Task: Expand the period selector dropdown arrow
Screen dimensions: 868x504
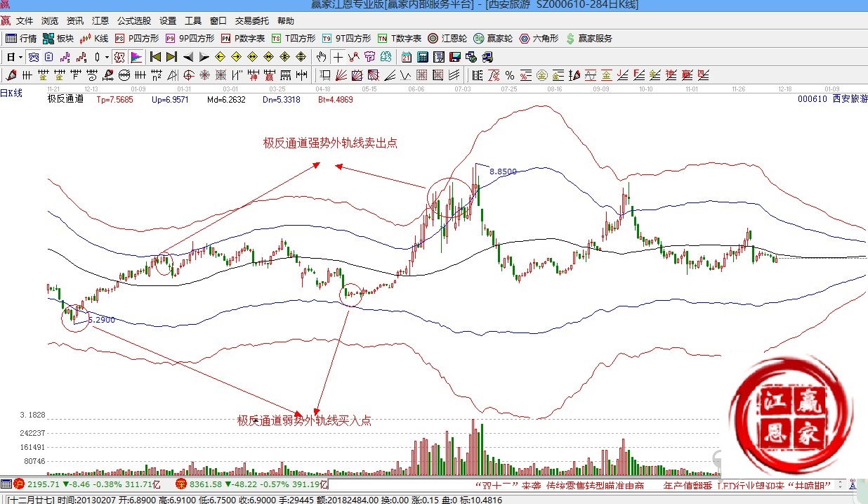Action: click(20, 57)
